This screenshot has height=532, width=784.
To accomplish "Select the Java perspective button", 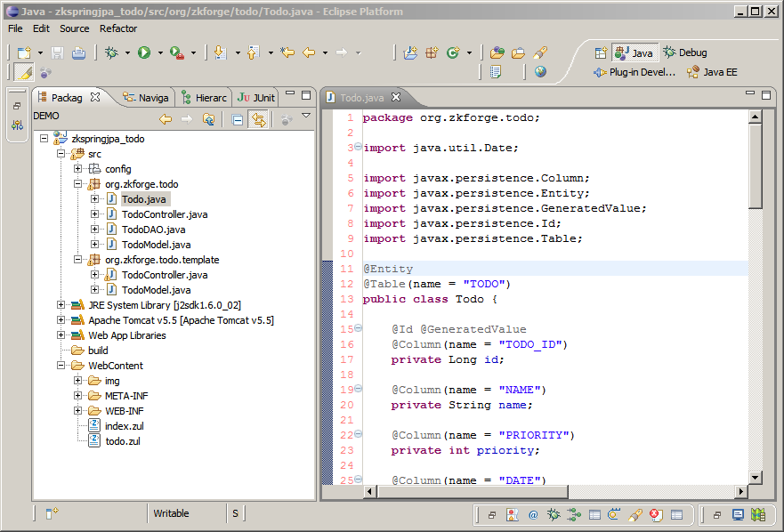I will pos(634,52).
